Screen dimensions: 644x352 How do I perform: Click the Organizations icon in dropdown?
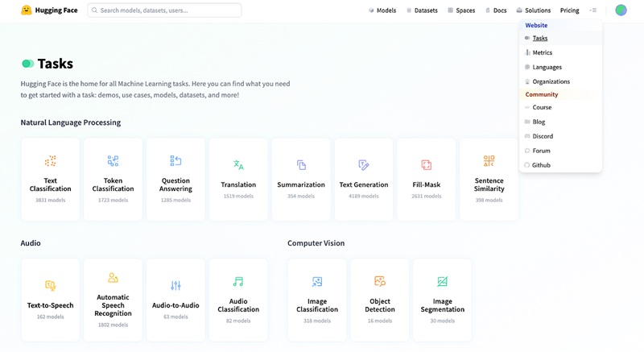pyautogui.click(x=527, y=81)
